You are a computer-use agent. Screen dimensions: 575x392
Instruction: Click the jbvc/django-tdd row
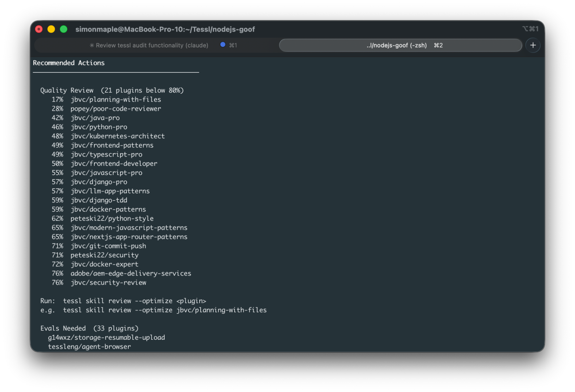click(x=89, y=200)
